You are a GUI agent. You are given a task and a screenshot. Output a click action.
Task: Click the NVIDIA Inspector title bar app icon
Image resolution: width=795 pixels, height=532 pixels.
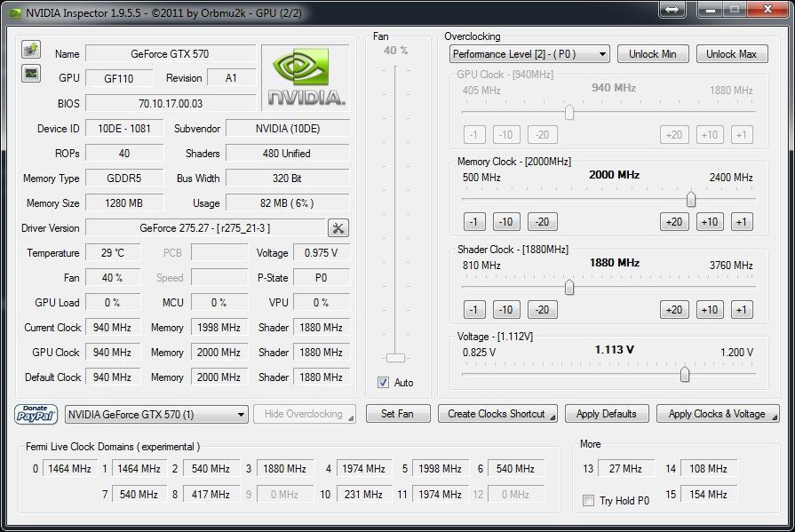(x=14, y=12)
